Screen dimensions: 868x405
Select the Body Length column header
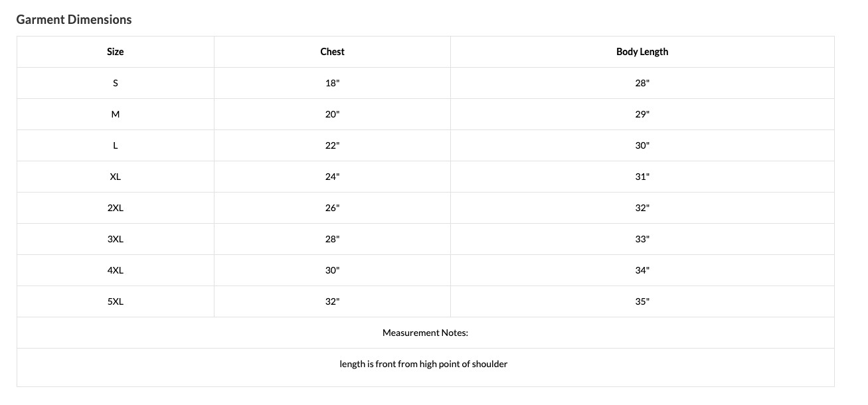point(642,52)
